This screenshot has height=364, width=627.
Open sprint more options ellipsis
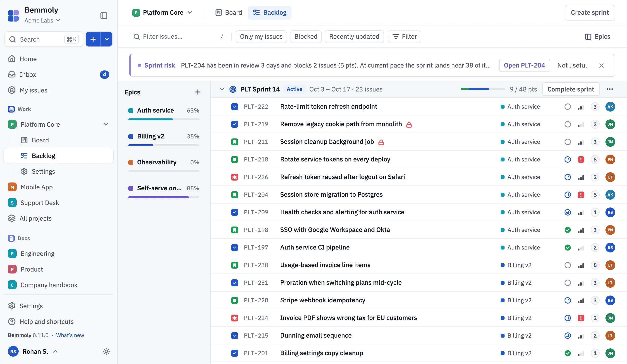pos(610,89)
